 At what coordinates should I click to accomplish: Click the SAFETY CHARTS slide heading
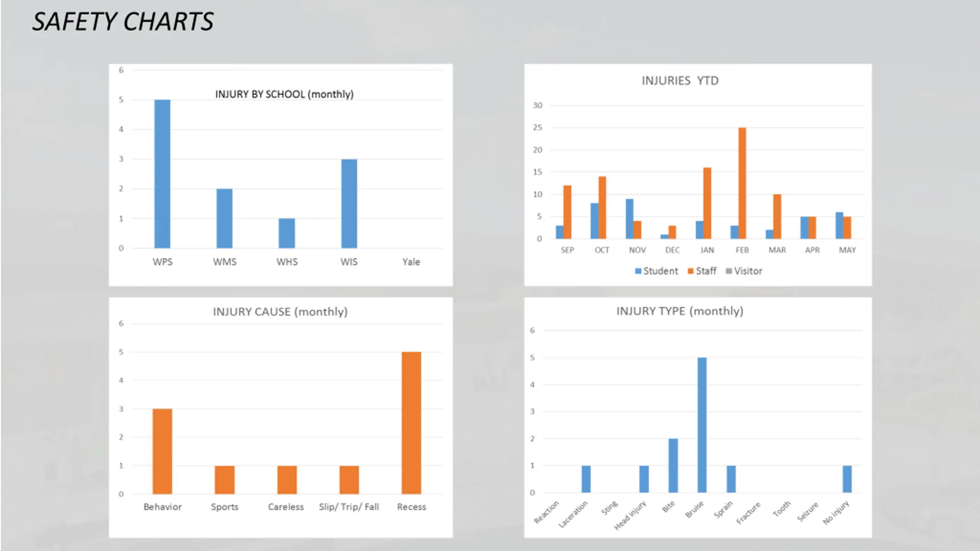pos(123,21)
